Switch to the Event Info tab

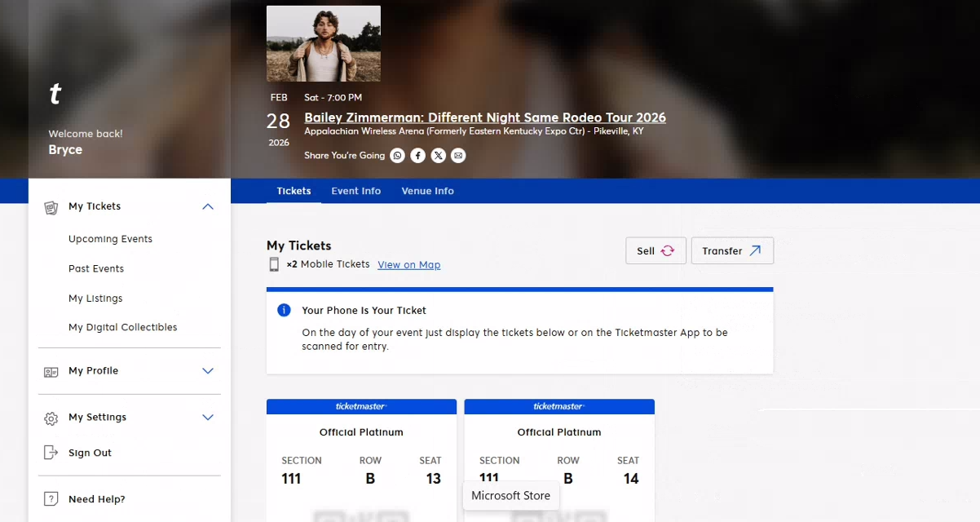coord(355,191)
